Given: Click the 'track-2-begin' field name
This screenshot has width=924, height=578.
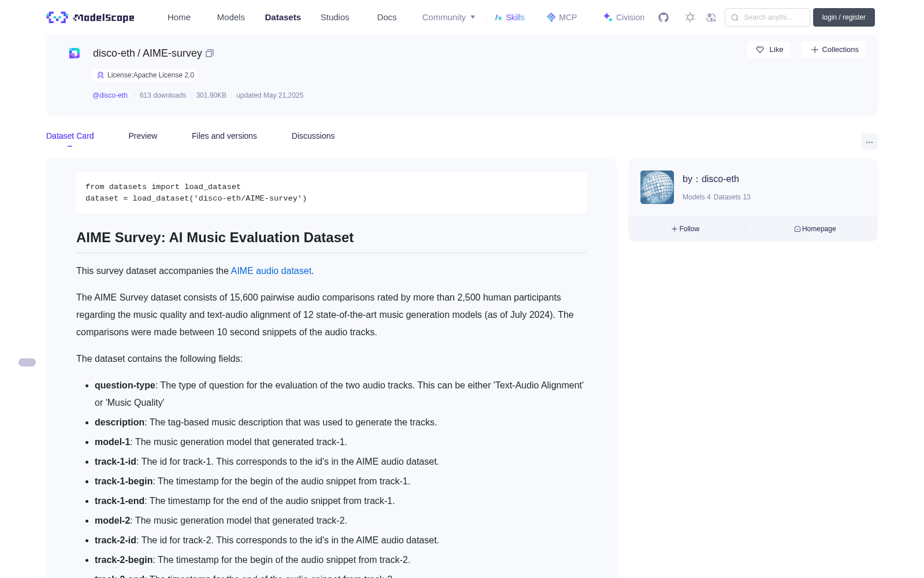Looking at the screenshot, I should tap(124, 560).
